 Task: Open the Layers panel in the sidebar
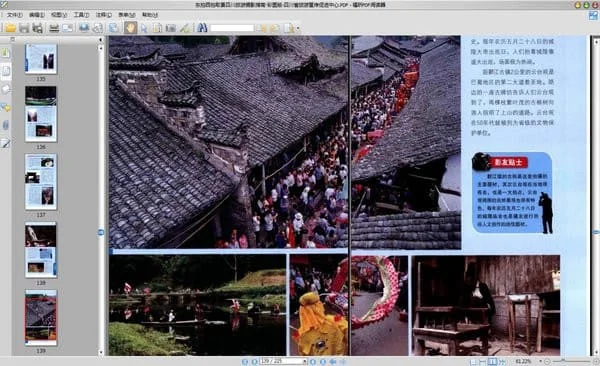(x=5, y=89)
